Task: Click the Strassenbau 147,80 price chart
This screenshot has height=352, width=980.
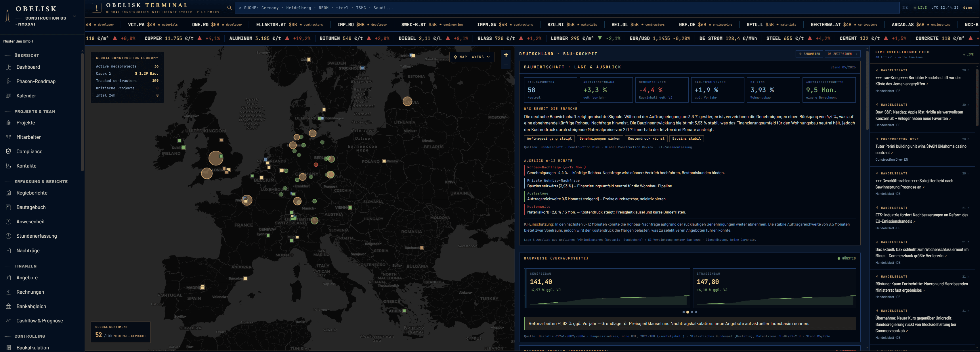Action: 774,288
